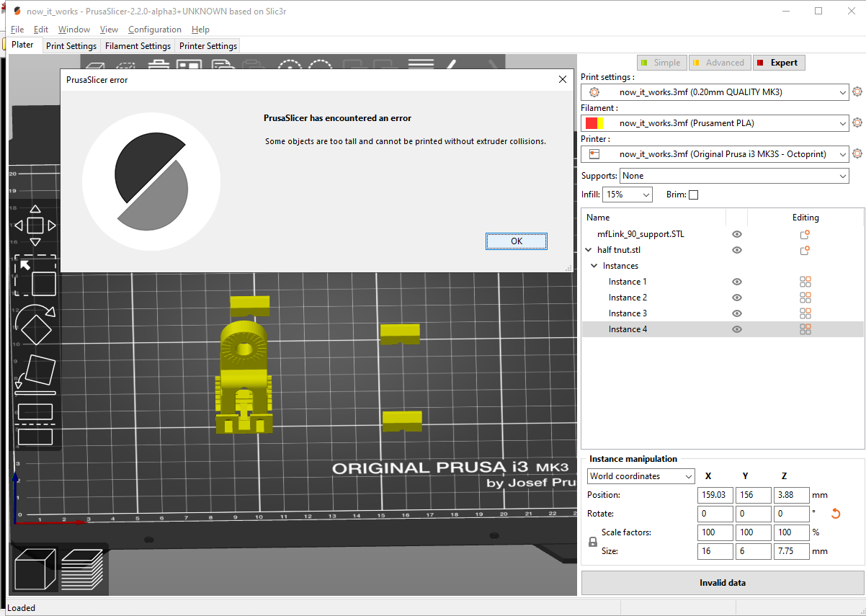Hide Instance 3 with eye icon

point(737,313)
